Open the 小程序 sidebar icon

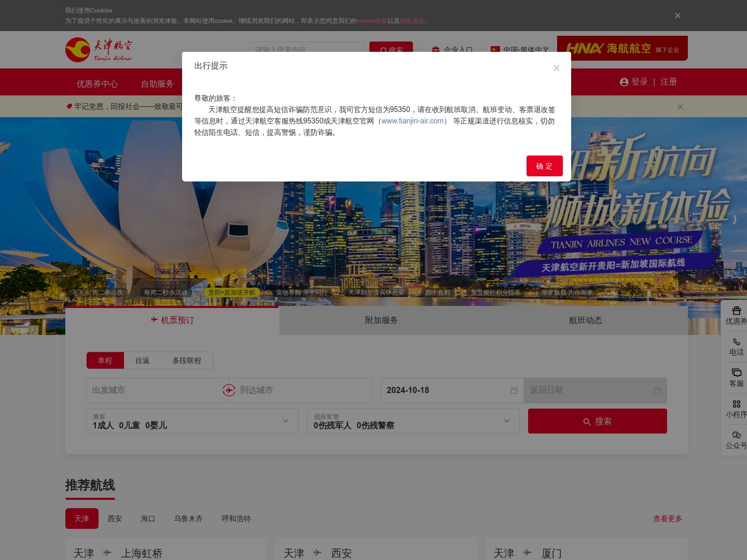click(736, 409)
